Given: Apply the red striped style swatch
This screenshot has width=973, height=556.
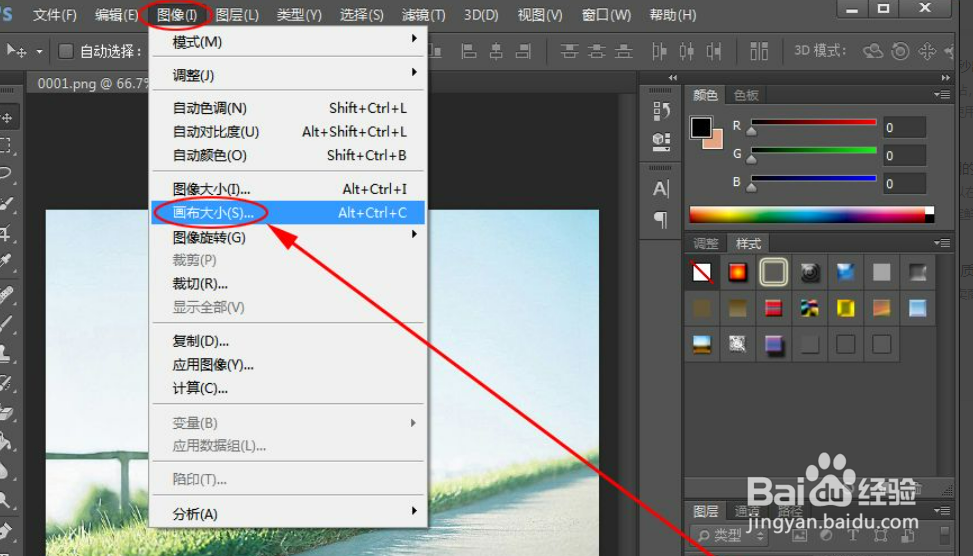Looking at the screenshot, I should (773, 308).
